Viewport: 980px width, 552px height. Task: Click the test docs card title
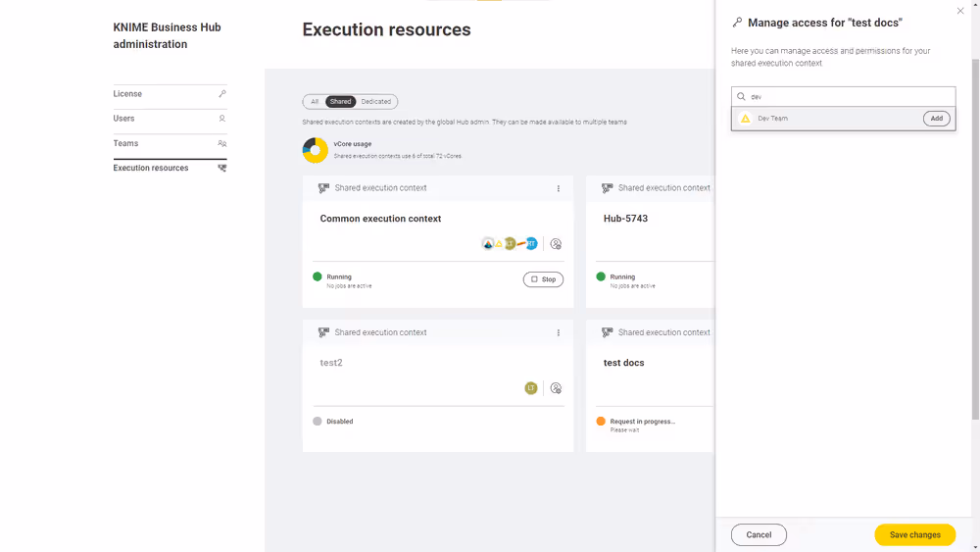623,363
